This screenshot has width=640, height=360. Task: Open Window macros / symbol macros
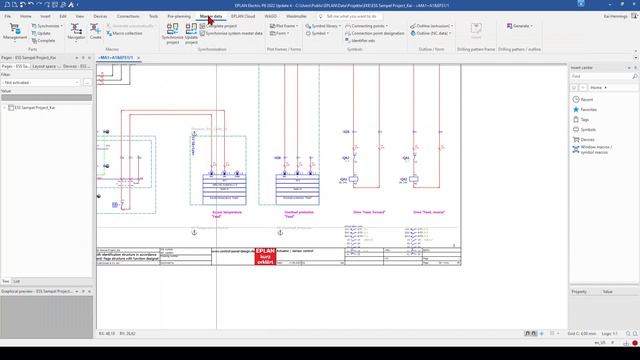point(592,149)
